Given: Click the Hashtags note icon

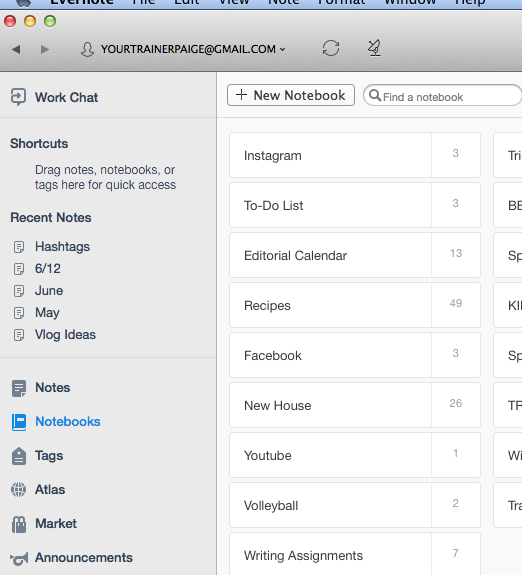Looking at the screenshot, I should pos(19,247).
